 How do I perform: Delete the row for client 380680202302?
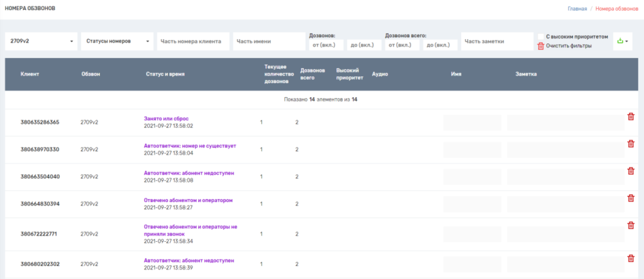point(630,258)
